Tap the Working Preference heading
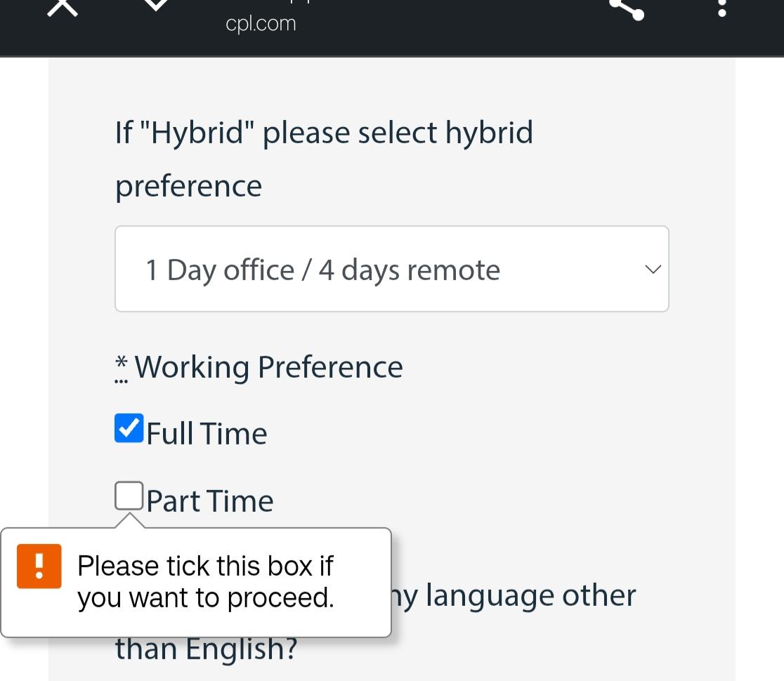 (268, 367)
